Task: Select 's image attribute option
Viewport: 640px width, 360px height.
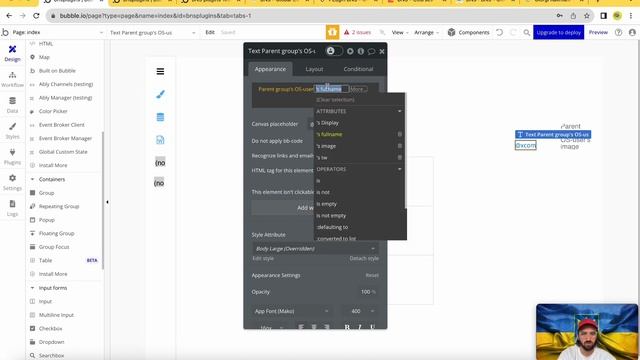Action: point(359,146)
